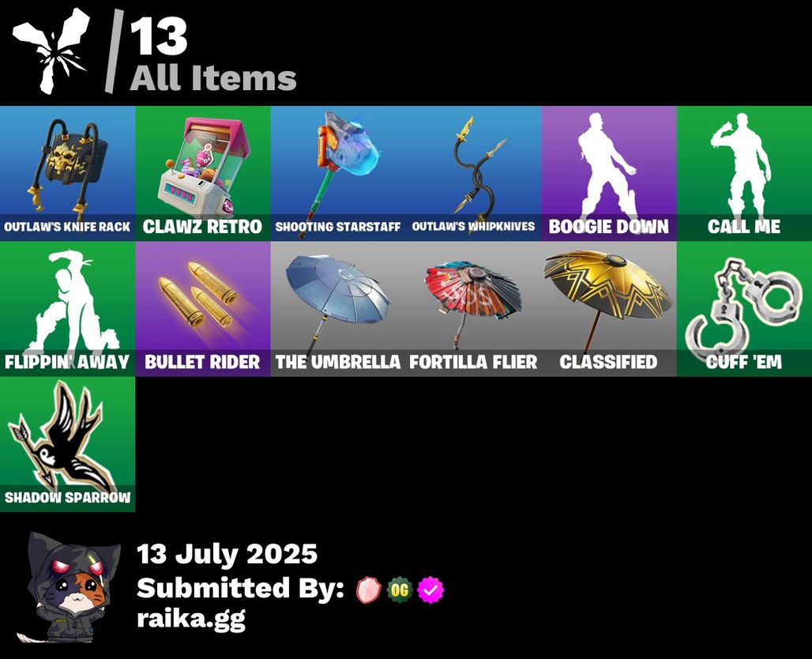Viewport: 812px width, 659px height.
Task: Open the Clawz Retro item tile
Action: pos(202,174)
